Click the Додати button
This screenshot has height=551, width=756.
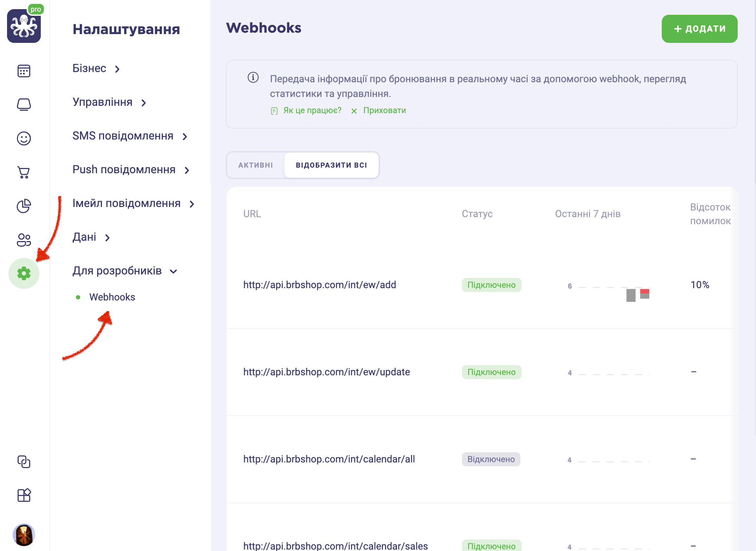pyautogui.click(x=699, y=29)
